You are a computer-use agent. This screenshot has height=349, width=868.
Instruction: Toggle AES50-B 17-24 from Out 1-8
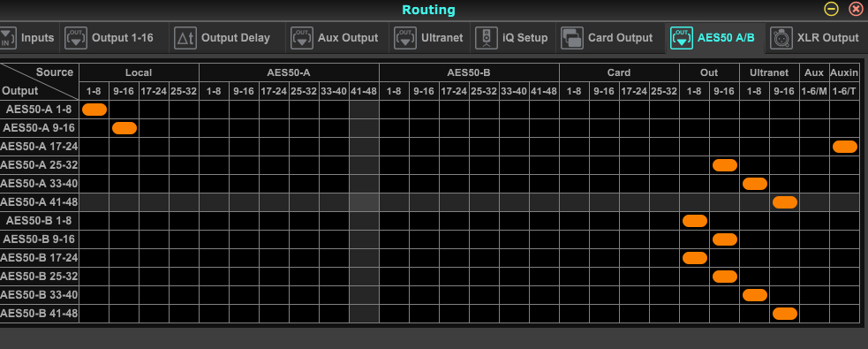(x=695, y=258)
